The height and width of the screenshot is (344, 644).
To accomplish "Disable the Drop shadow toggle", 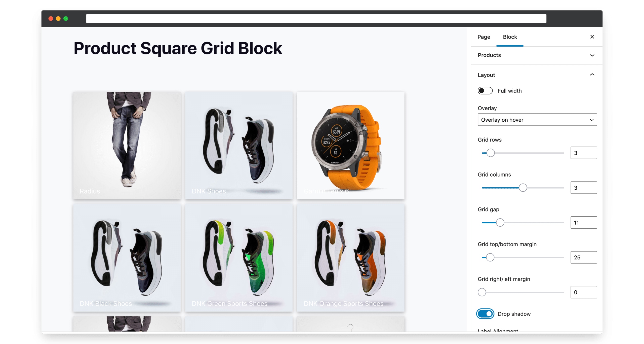I will click(485, 314).
